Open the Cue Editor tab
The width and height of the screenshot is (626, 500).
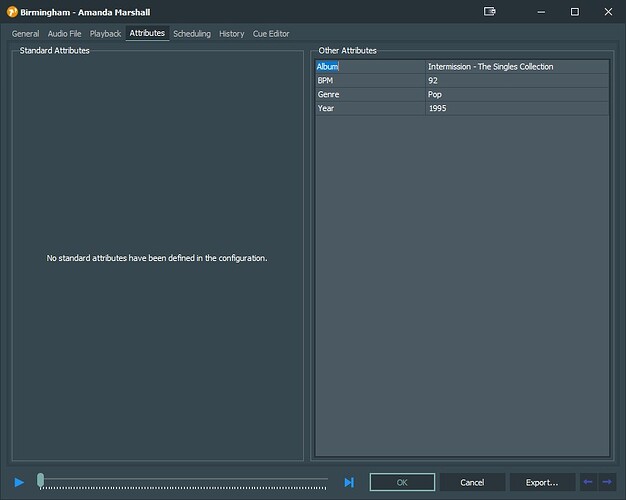pos(271,34)
